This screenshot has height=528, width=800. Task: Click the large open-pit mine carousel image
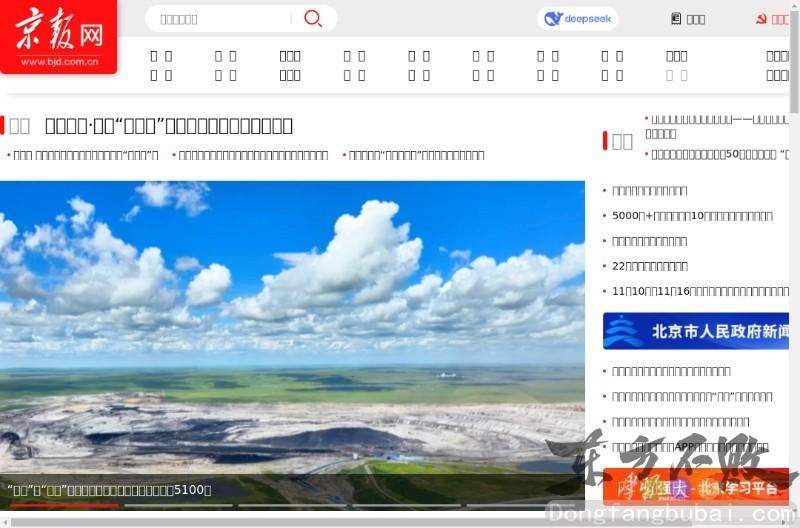(292, 330)
